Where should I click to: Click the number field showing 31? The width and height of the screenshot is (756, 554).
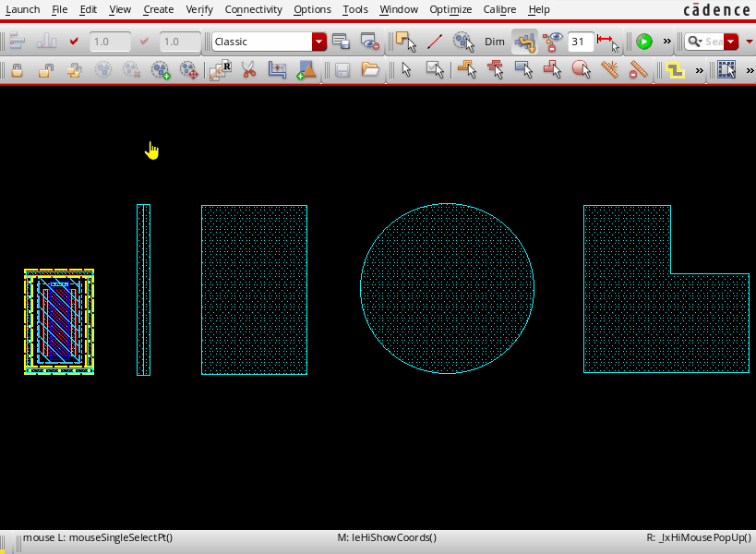(581, 42)
